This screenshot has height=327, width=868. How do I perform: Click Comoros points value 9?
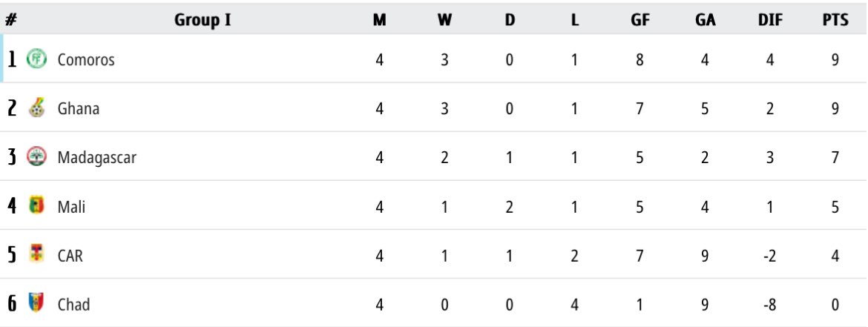[835, 60]
